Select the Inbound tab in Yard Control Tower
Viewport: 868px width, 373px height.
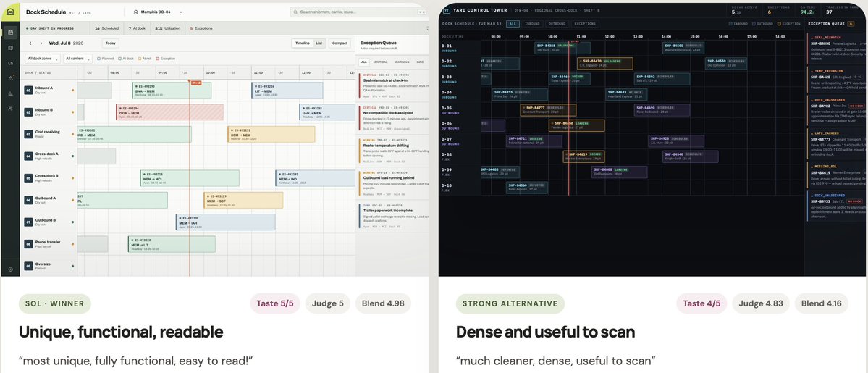click(x=532, y=24)
